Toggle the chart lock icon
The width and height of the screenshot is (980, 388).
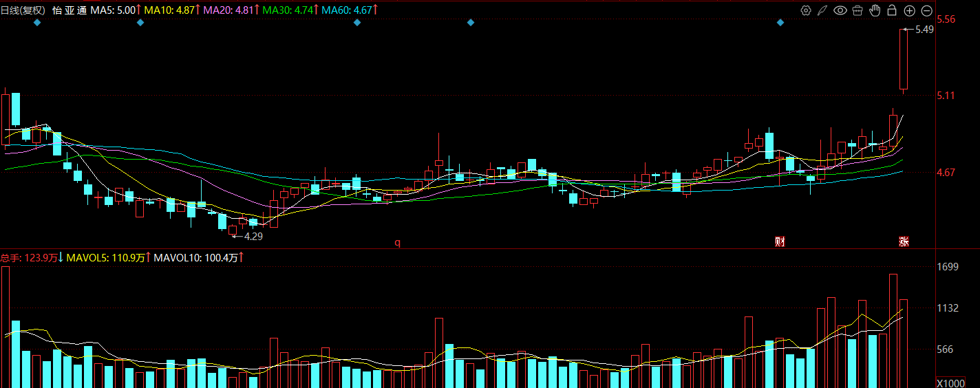pyautogui.click(x=892, y=10)
